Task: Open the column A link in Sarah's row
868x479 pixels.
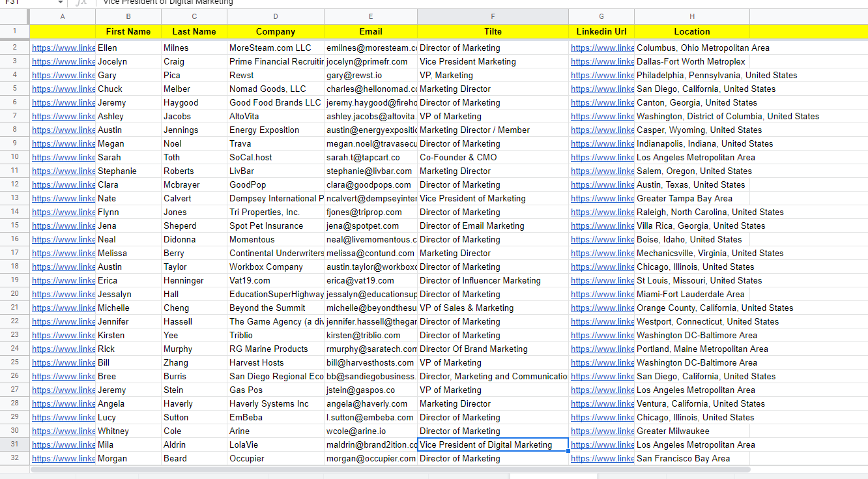Action: click(x=63, y=157)
